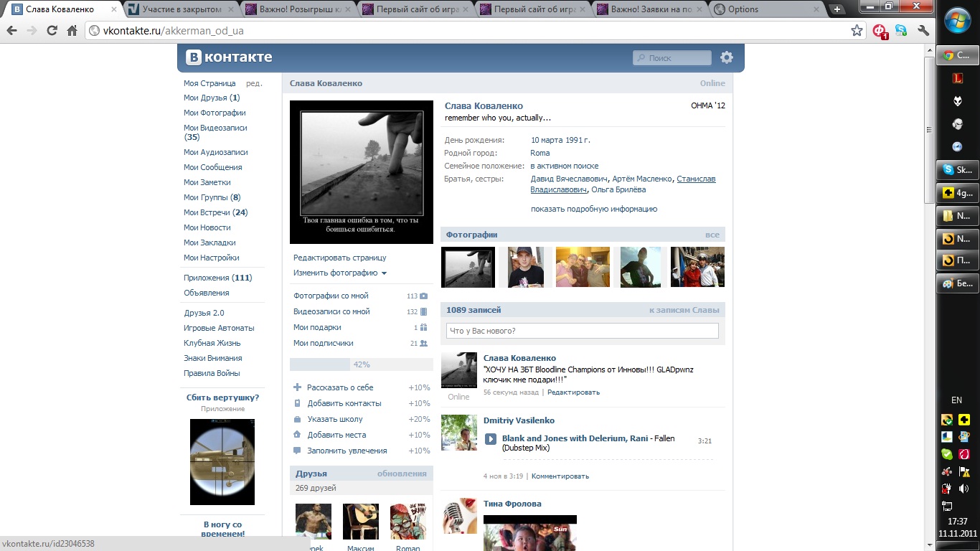Click the bookmark star in address bar
The image size is (980, 551).
[x=857, y=31]
